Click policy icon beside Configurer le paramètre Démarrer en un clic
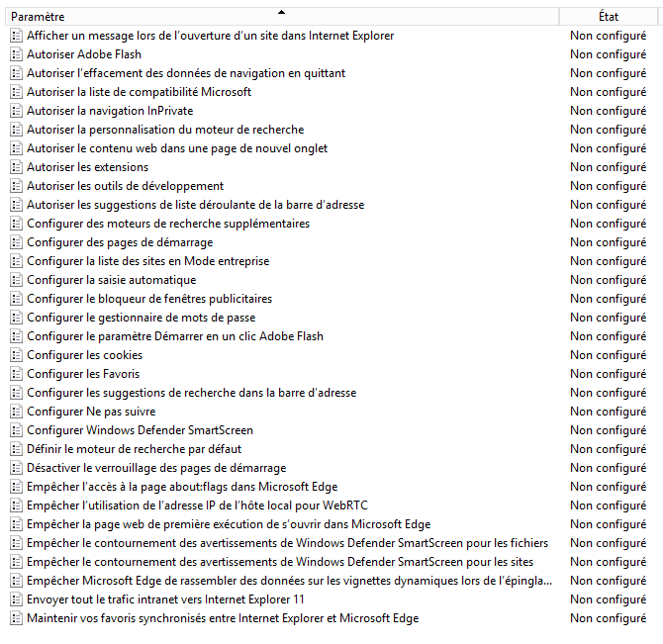The image size is (663, 644). pos(16,336)
